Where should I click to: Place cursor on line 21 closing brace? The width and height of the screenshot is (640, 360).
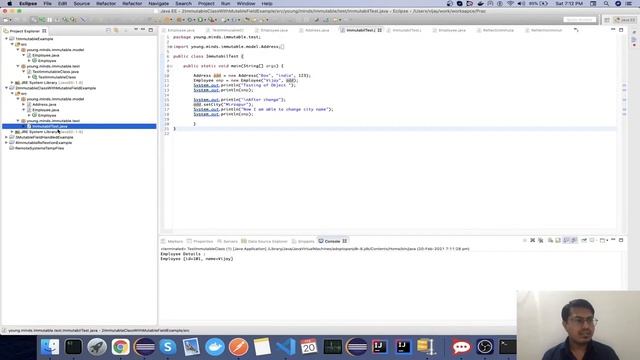click(x=175, y=129)
